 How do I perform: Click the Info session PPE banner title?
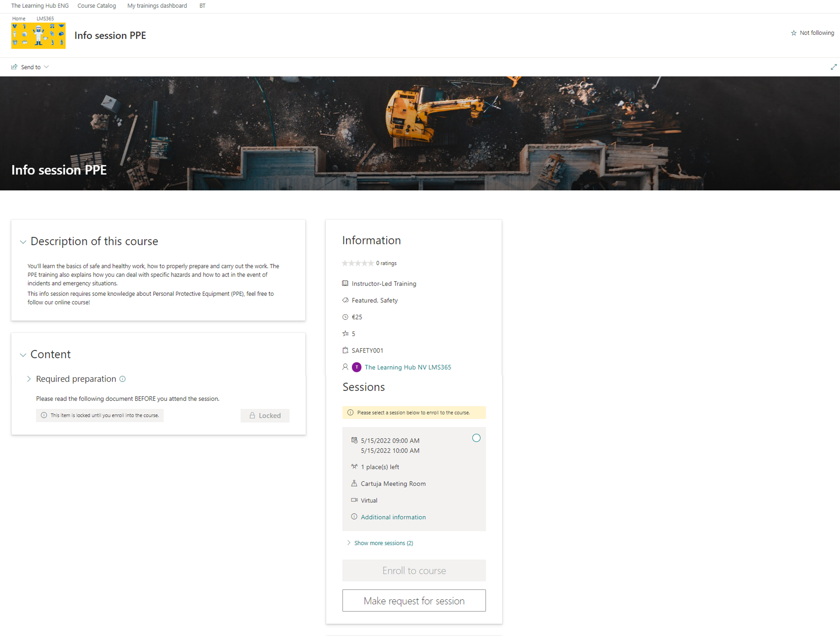(59, 170)
